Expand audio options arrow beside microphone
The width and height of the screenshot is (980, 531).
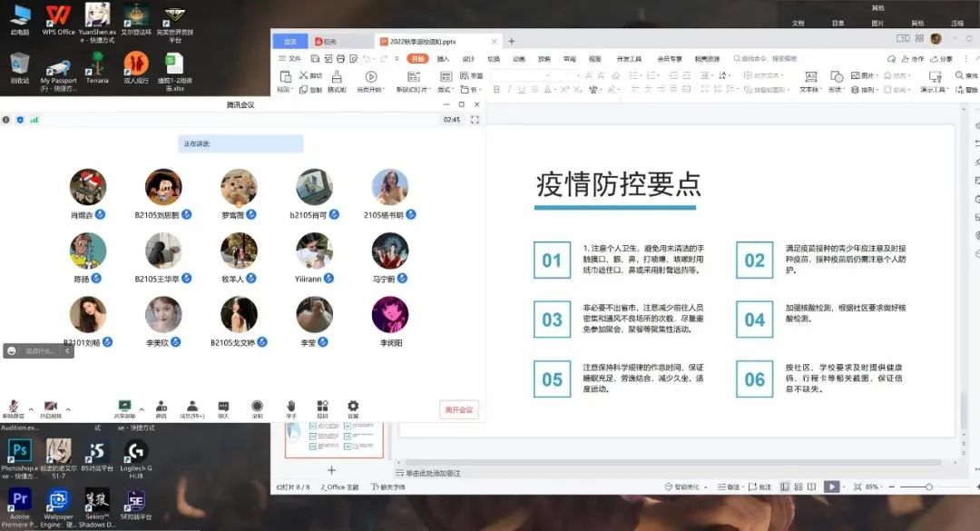[x=31, y=409]
